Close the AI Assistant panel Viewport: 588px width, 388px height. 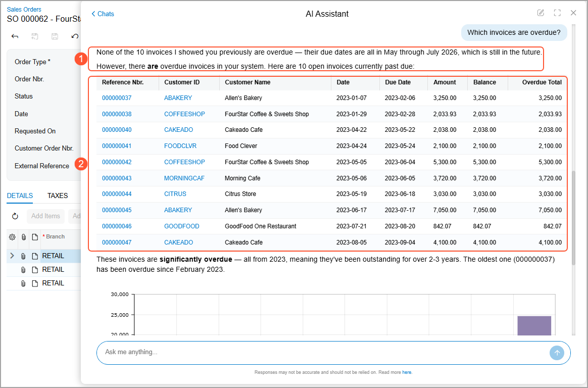coord(573,13)
